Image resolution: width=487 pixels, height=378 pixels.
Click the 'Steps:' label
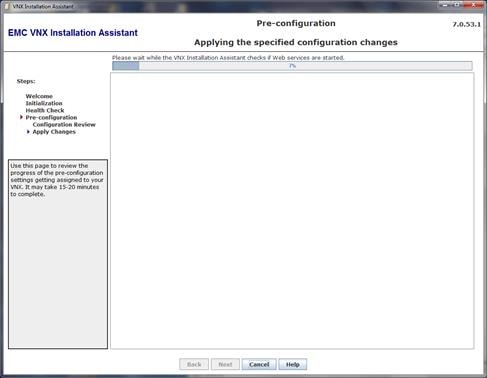point(26,81)
